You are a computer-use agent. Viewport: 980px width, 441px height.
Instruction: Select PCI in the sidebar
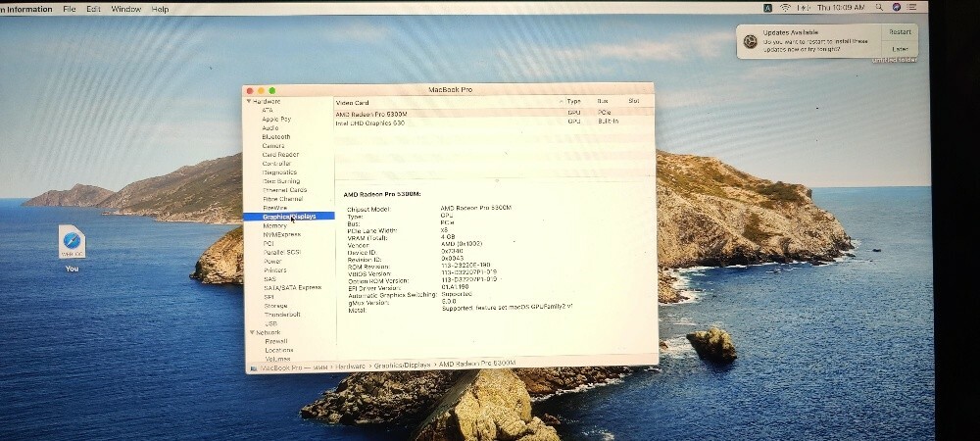coord(269,244)
